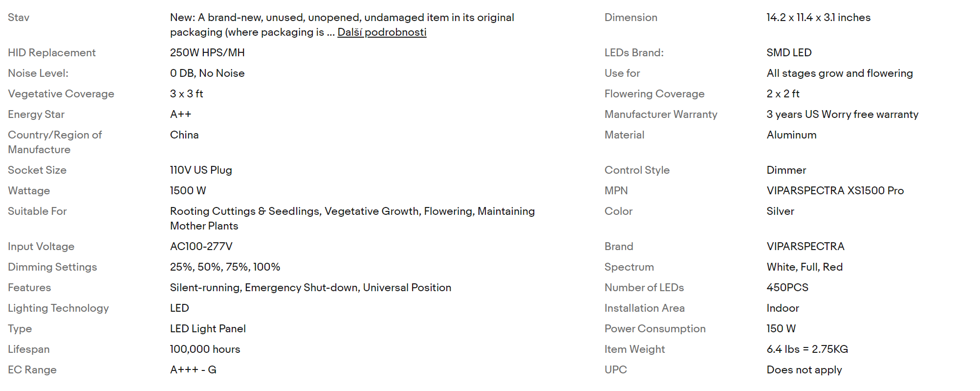The image size is (980, 391).
Task: Click the "Energy Star" label
Action: pos(36,115)
